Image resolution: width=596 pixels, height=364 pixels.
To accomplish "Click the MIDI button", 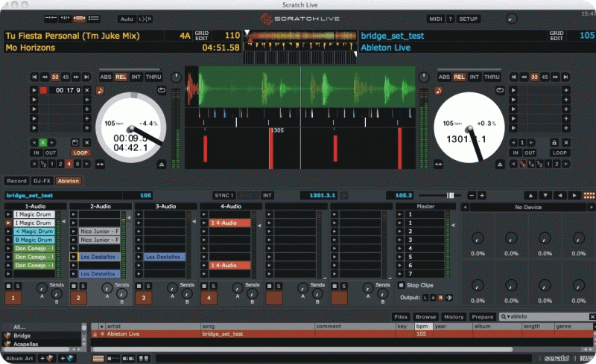I will pyautogui.click(x=436, y=19).
